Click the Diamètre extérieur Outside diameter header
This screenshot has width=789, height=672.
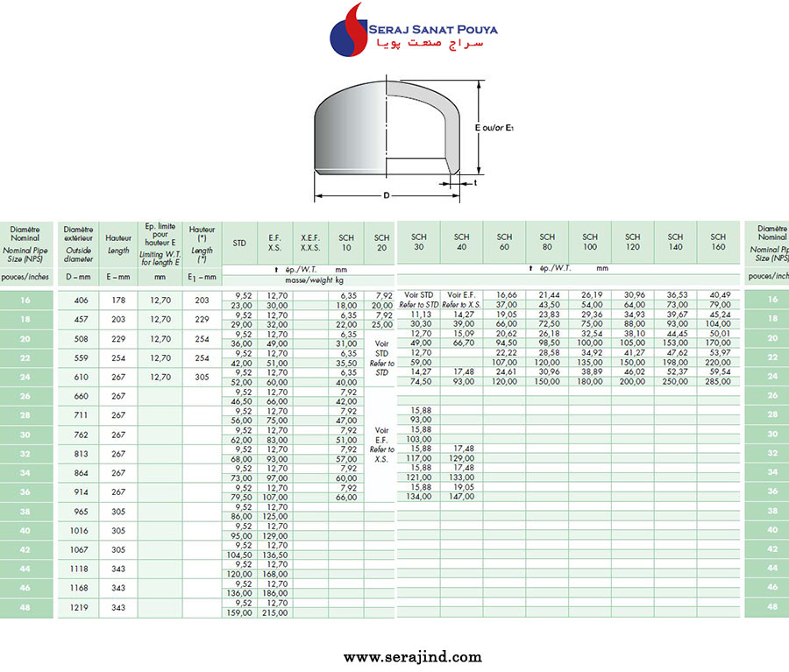[x=78, y=244]
